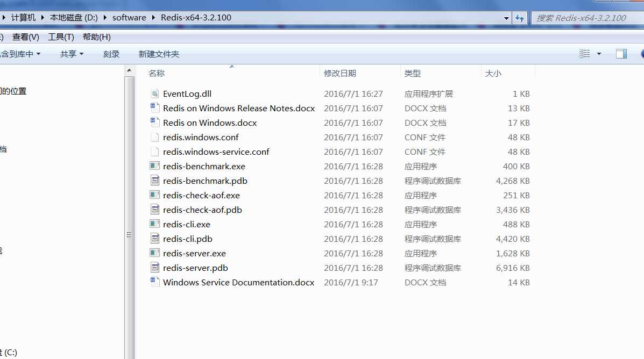
Task: Click the Windows Service Documentation.docx icon
Action: 154,282
